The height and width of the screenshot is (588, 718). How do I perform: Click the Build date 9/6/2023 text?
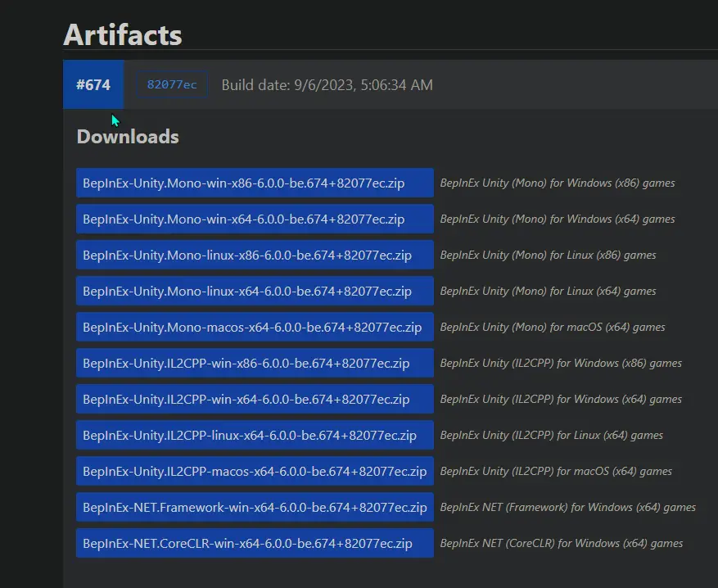tap(327, 84)
